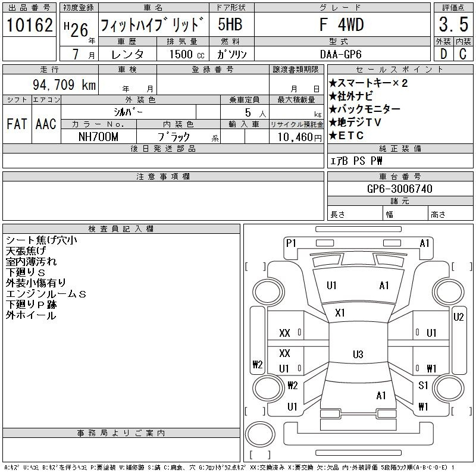
Task: Select the U2 mark on right side
Action: (x=458, y=317)
